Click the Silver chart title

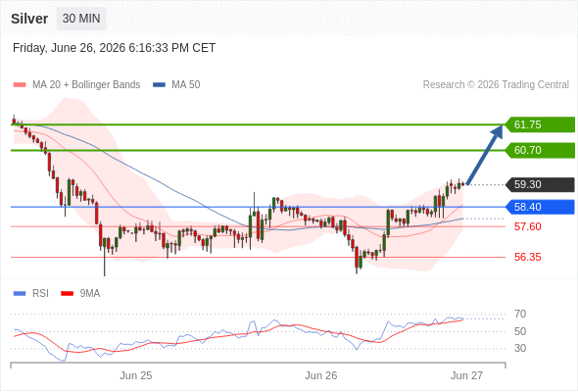pos(29,19)
